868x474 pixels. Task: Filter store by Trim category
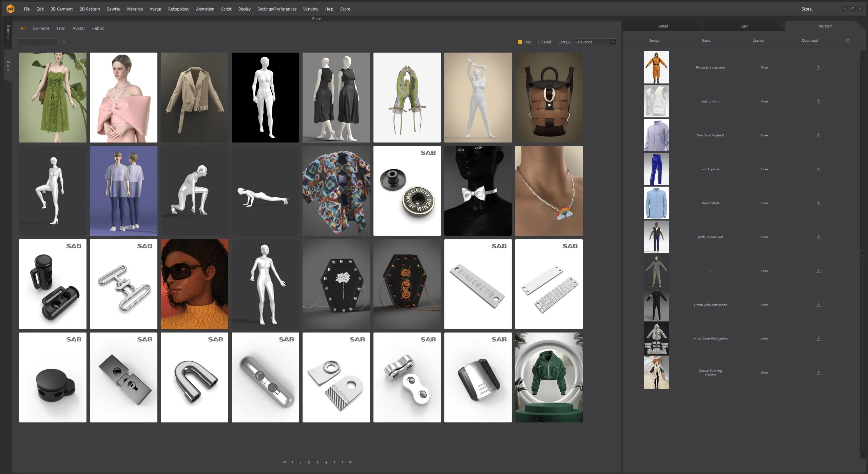(61, 29)
